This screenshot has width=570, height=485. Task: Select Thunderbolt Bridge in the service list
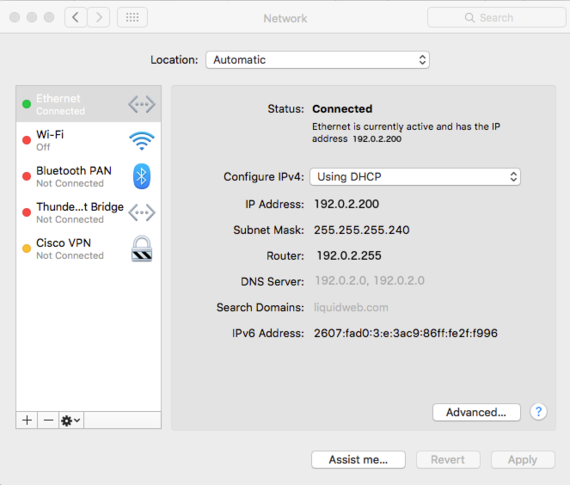pyautogui.click(x=89, y=212)
